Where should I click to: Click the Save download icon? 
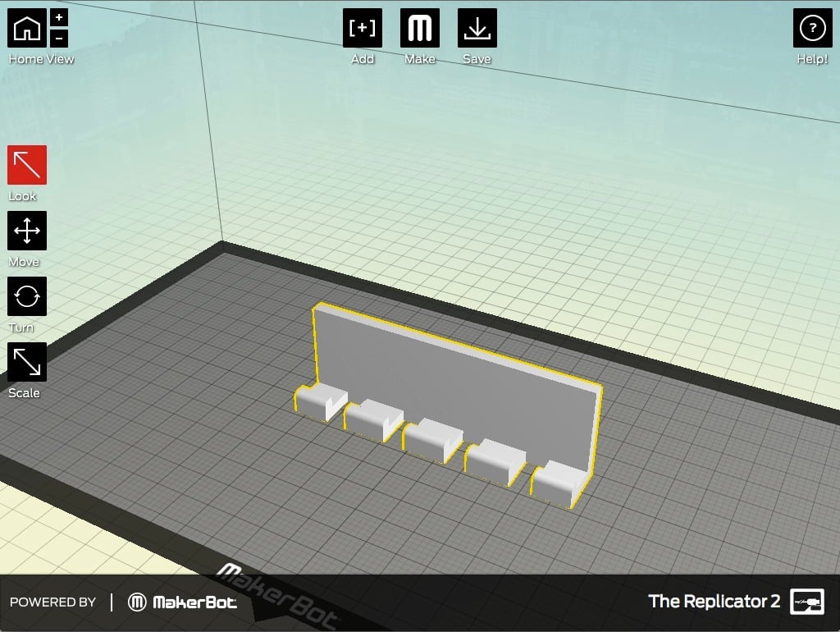coord(477,29)
